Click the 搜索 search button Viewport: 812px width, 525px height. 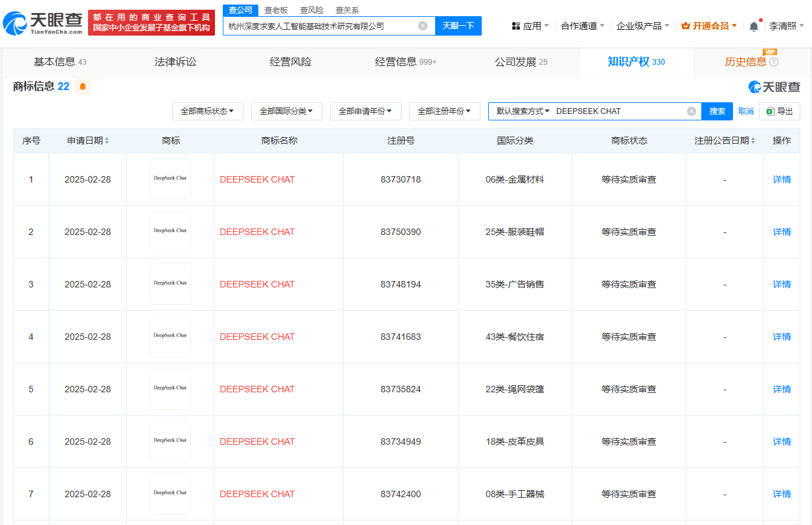(716, 111)
